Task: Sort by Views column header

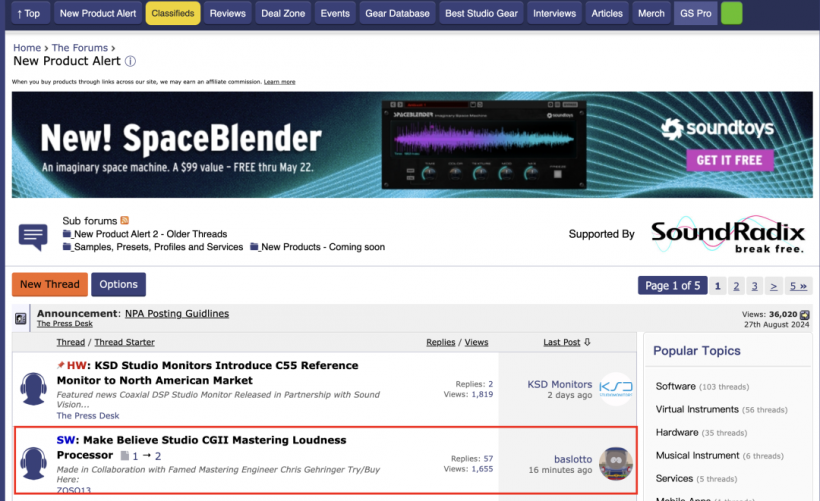Action: click(476, 342)
